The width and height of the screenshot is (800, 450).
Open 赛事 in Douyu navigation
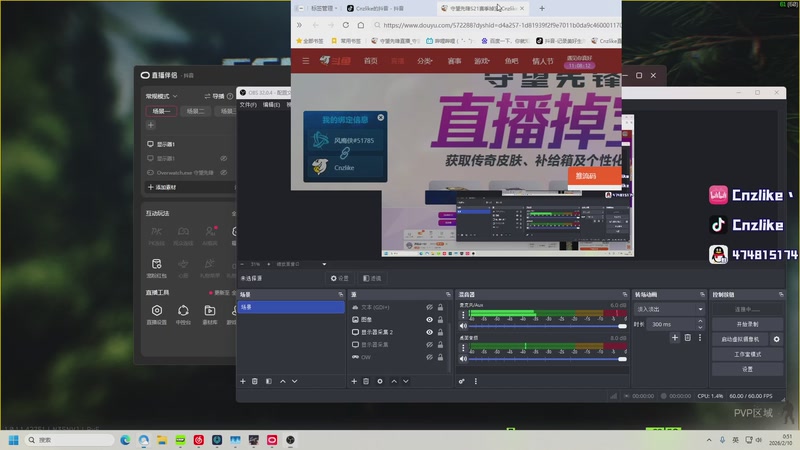point(454,61)
